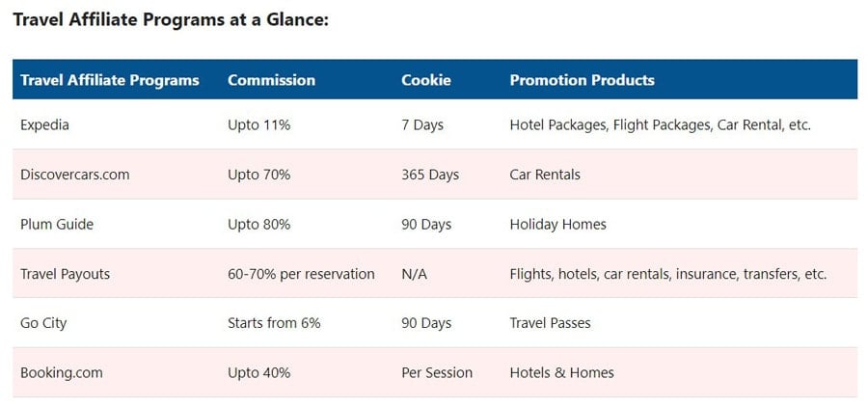868x407 pixels.
Task: Click the Travel Payouts program name
Action: pyautogui.click(x=66, y=274)
